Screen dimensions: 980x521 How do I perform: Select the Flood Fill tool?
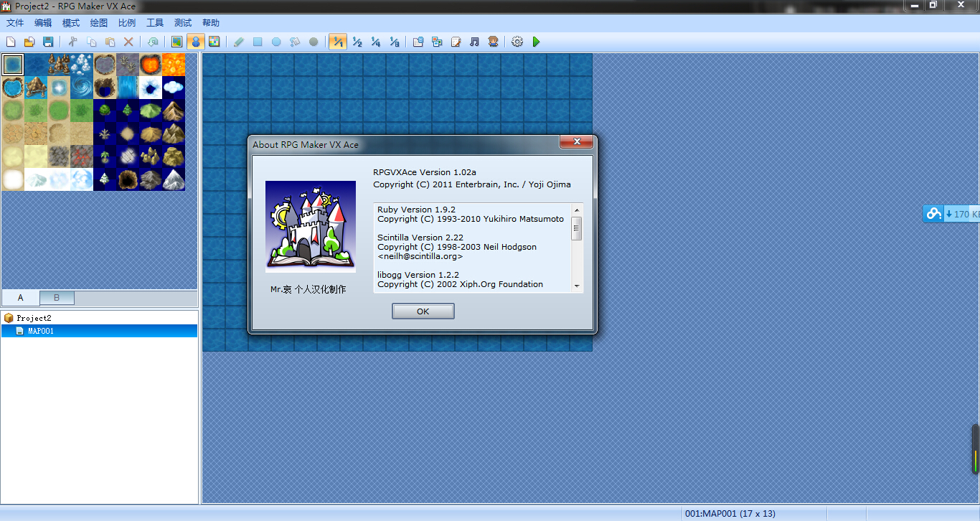pos(295,42)
